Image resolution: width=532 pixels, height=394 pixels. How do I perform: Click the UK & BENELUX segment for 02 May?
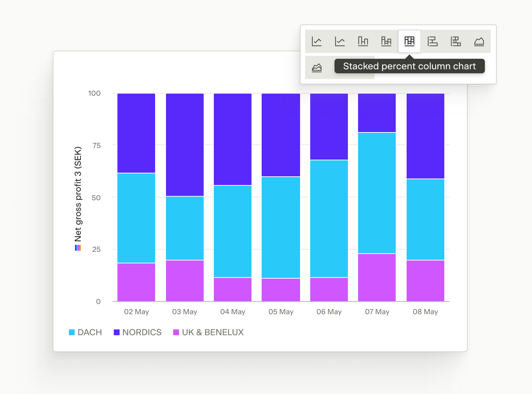(136, 282)
